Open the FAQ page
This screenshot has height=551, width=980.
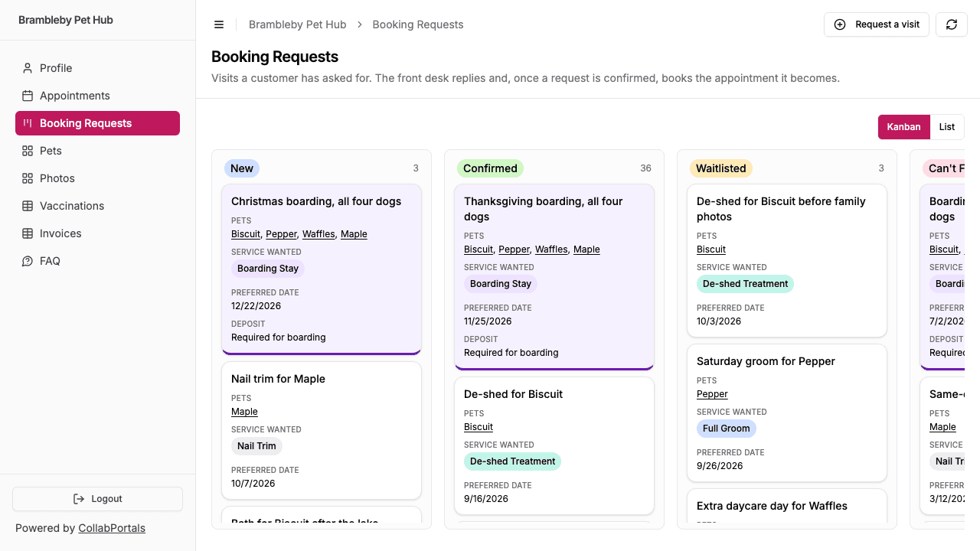coord(97,261)
